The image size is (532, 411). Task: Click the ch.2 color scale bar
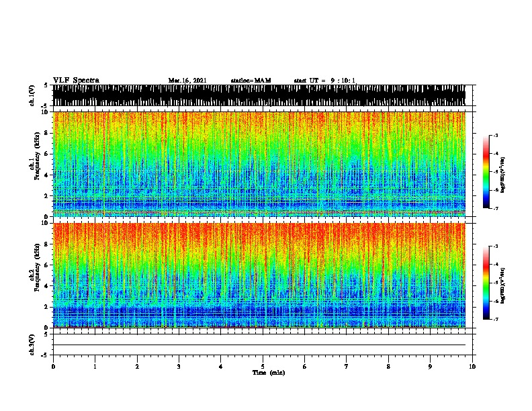(x=486, y=283)
